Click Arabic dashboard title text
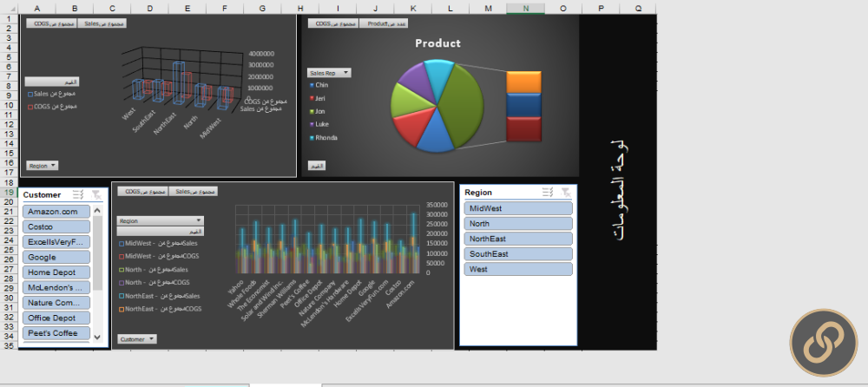The height and width of the screenshot is (387, 868). [621, 189]
